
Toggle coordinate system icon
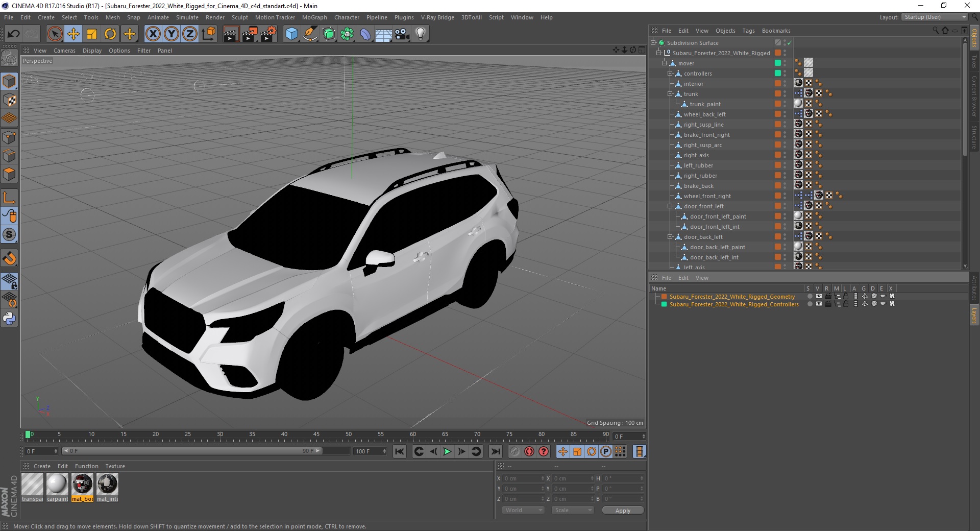209,34
